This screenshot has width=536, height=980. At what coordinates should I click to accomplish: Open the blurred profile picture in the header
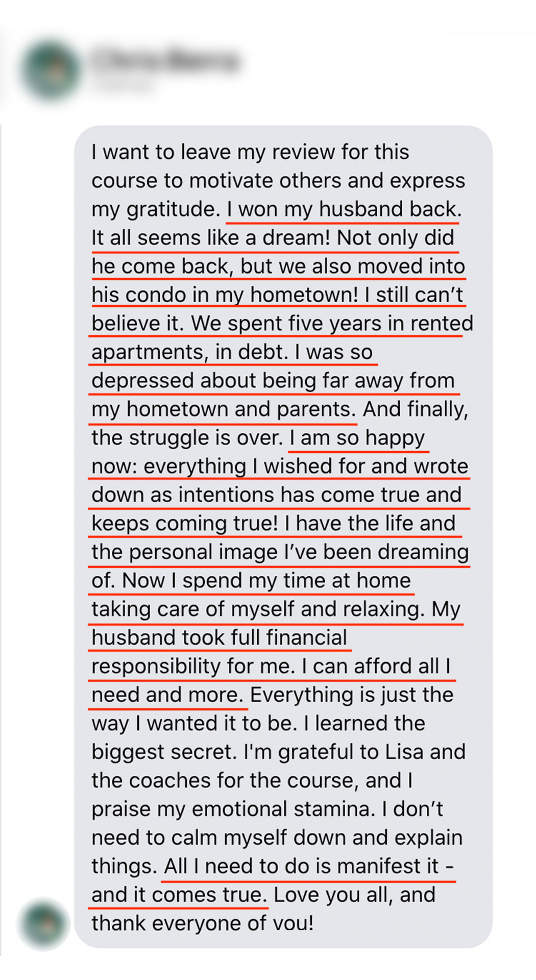(51, 70)
